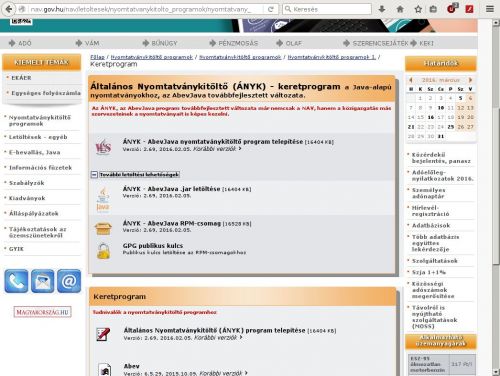Viewport: 500px width, 376px height.
Task: Open Szabályzók sidebar link
Action: click(x=27, y=183)
